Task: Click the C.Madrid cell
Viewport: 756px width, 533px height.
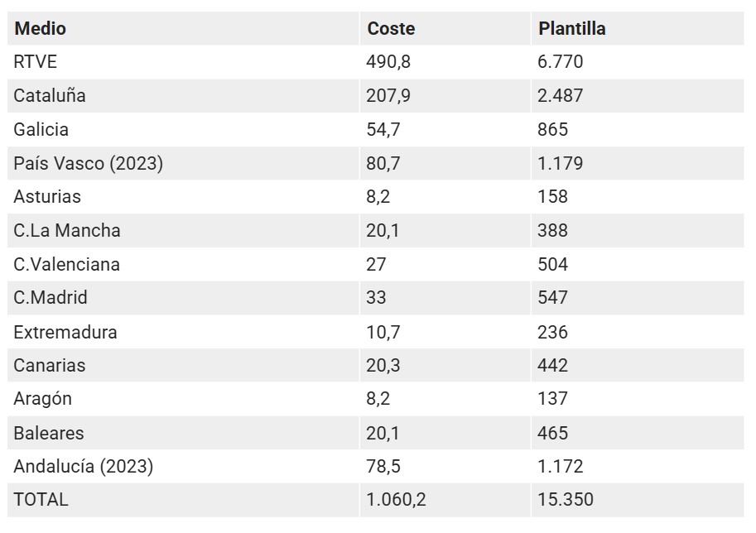Action: tap(50, 298)
